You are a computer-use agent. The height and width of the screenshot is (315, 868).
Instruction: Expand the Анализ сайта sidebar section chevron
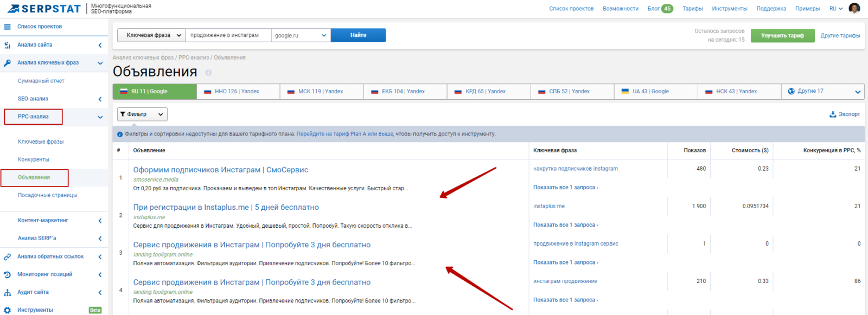(x=100, y=45)
